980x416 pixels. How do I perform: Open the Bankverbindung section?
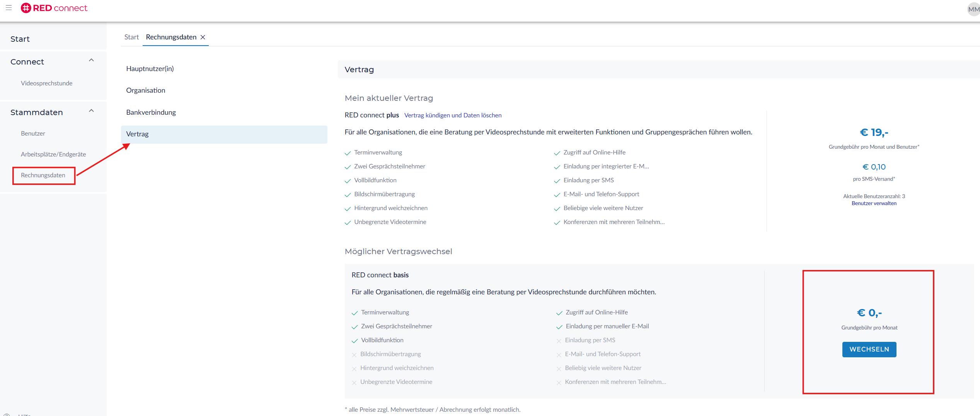pyautogui.click(x=151, y=112)
